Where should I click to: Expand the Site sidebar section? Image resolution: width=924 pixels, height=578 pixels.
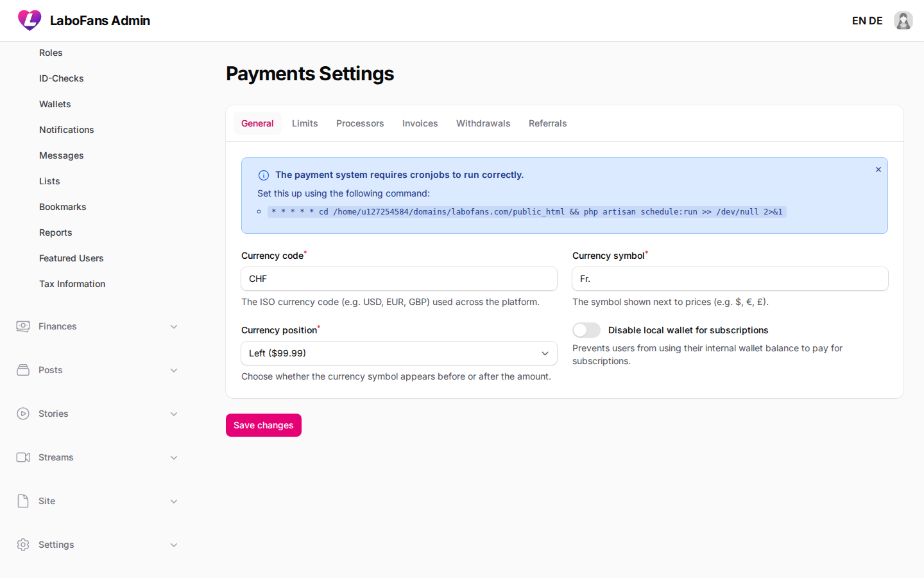[174, 501]
